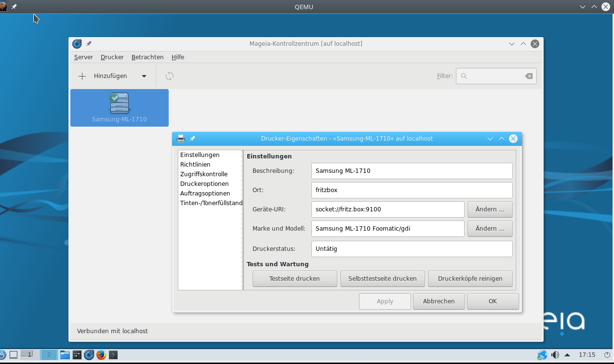Click the magnifier icon in the Filter field
Image resolution: width=614 pixels, height=364 pixels.
(x=464, y=76)
